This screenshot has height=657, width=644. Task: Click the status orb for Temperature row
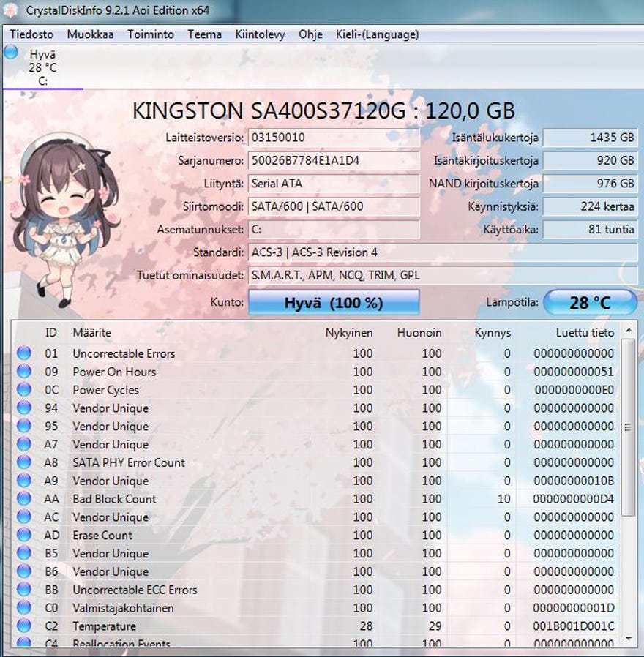(24, 626)
